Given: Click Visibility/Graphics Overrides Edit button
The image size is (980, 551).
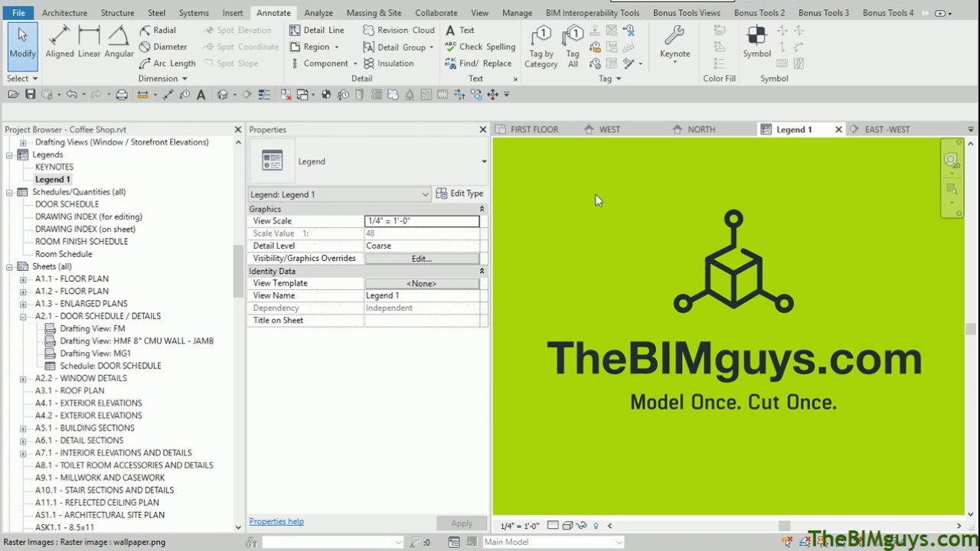Looking at the screenshot, I should pyautogui.click(x=422, y=259).
